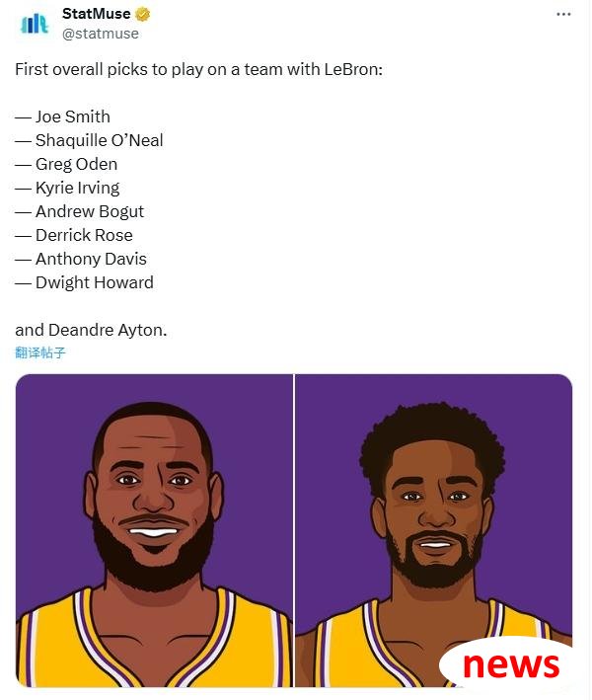Screen dimensions: 592x700
Task: Click the Derrick Rose text line
Action: (x=74, y=235)
